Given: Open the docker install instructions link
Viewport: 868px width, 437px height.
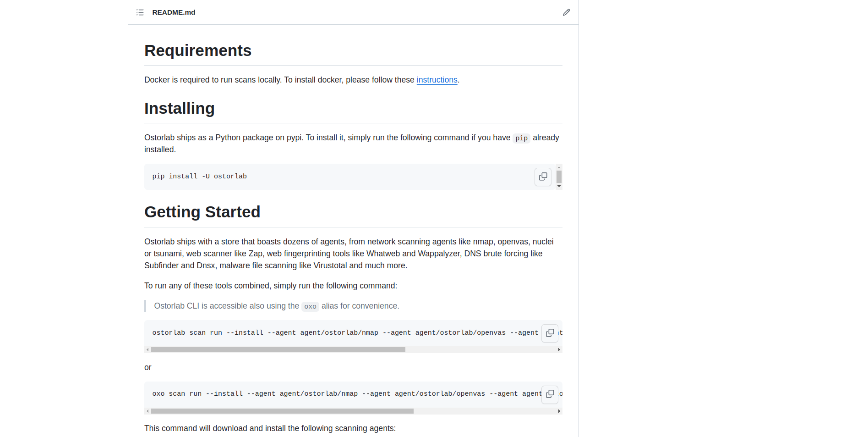Looking at the screenshot, I should pos(437,80).
